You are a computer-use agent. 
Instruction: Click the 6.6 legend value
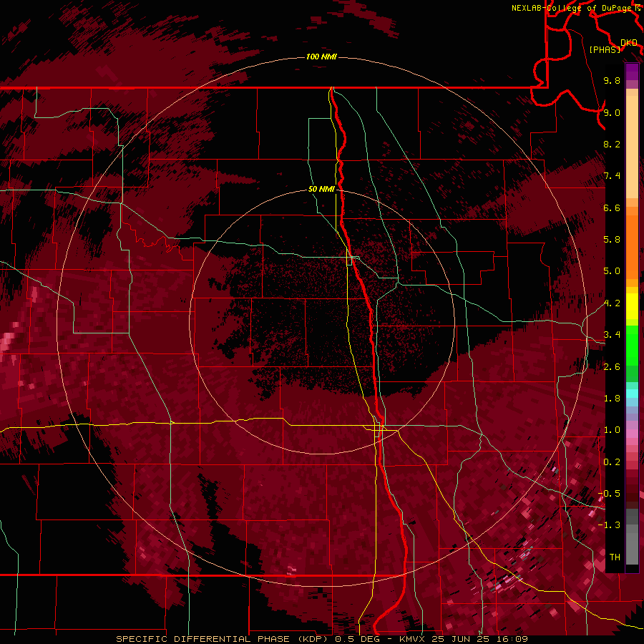[x=612, y=208]
